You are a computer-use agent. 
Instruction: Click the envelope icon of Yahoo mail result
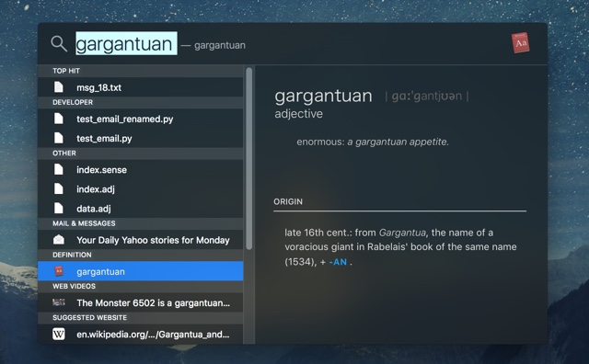[x=59, y=239]
